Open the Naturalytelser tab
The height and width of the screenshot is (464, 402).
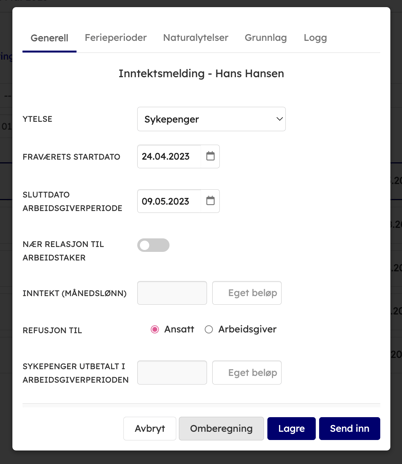coord(196,38)
